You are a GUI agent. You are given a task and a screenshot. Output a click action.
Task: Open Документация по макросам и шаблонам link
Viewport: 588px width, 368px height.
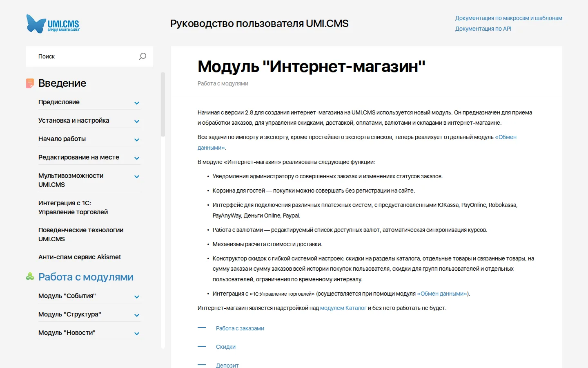[x=509, y=18]
